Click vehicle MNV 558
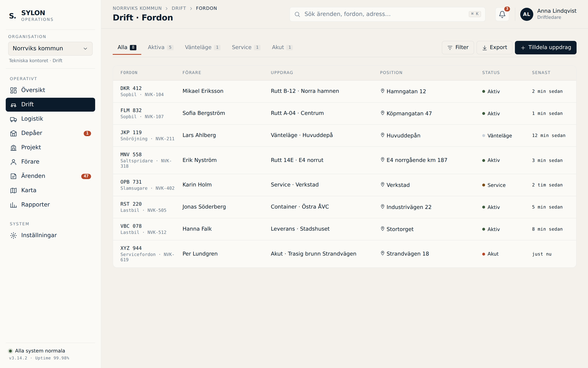Viewport: 588px width, 368px height. coord(131,155)
